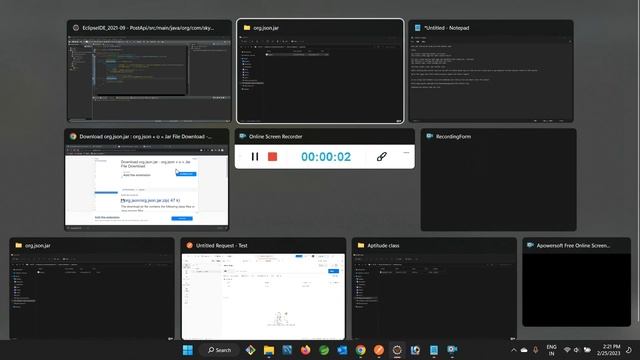Open Google Chrome from the taskbar
This screenshot has height=360, width=640.
point(360,350)
